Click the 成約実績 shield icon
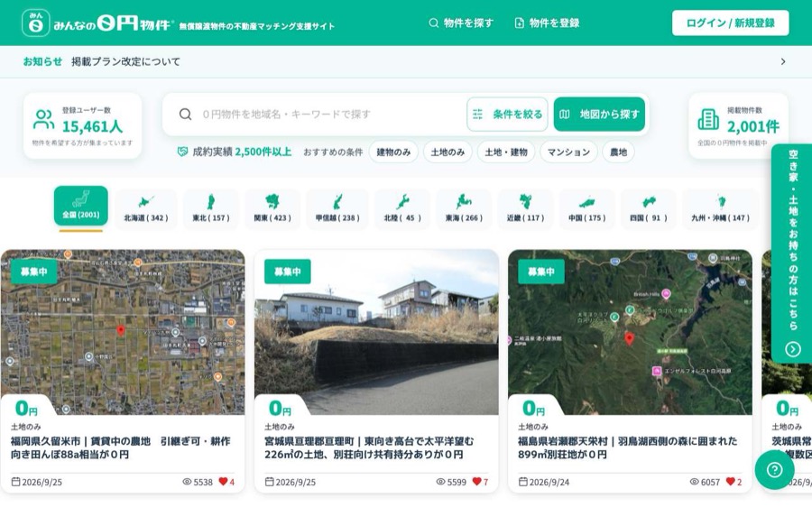 pyautogui.click(x=182, y=152)
